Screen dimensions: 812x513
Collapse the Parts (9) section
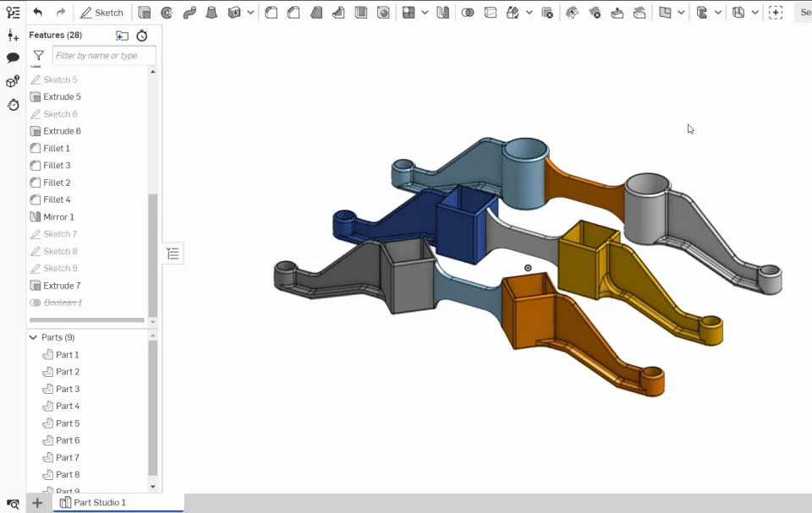click(34, 337)
